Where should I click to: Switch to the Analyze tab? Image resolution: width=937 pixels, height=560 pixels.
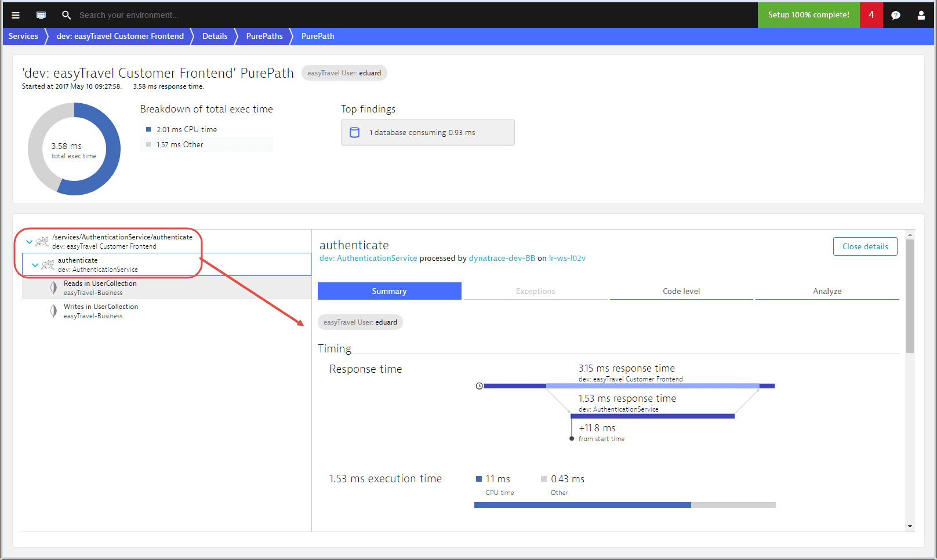[827, 291]
